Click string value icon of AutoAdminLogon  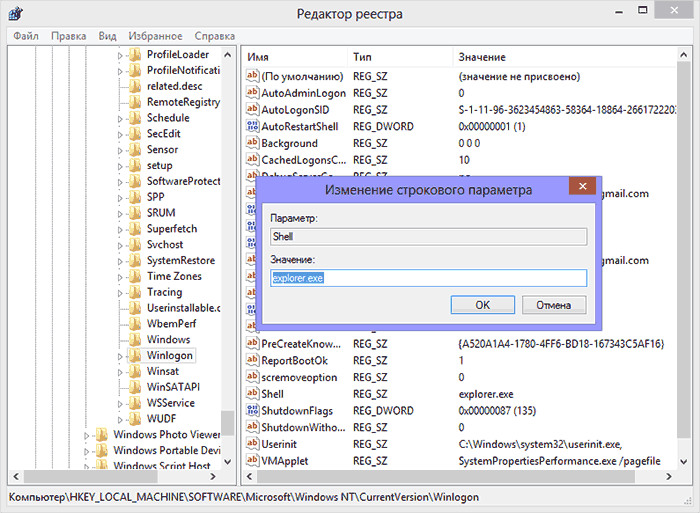(x=252, y=92)
